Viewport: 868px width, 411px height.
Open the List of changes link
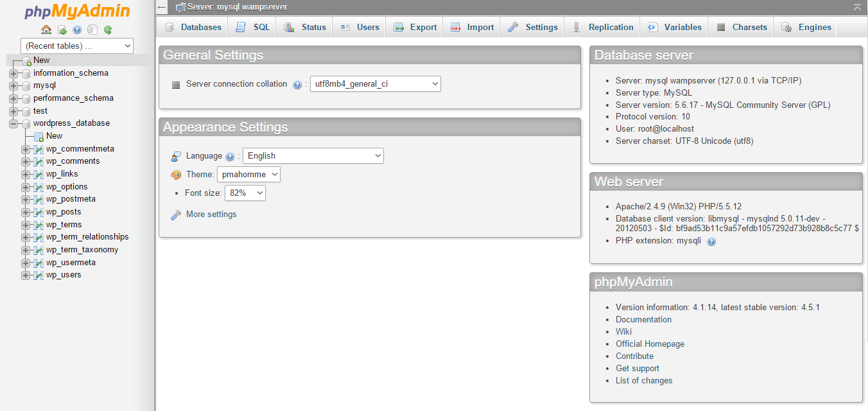[644, 381]
